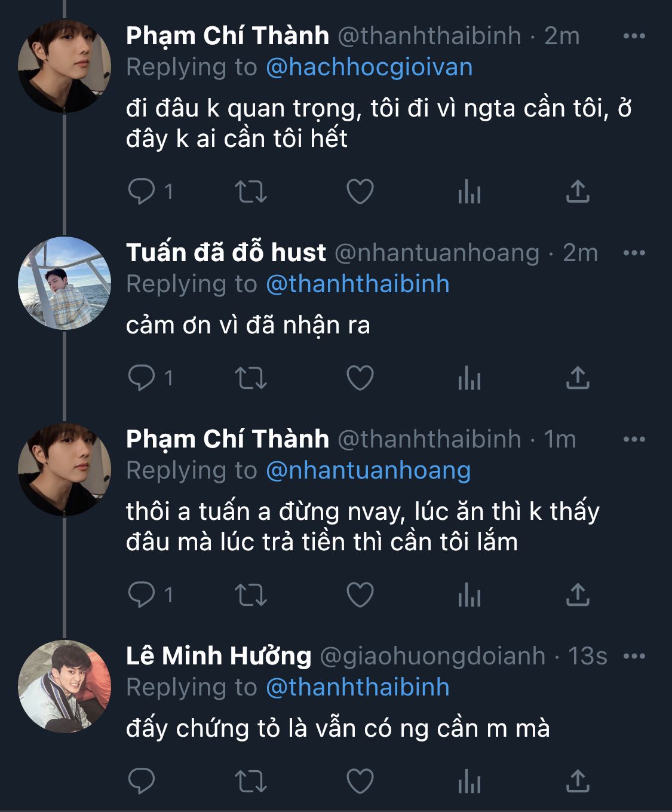Reply to Lê Minh Hưởng's tweet
This screenshot has height=812, width=672.
point(142,781)
